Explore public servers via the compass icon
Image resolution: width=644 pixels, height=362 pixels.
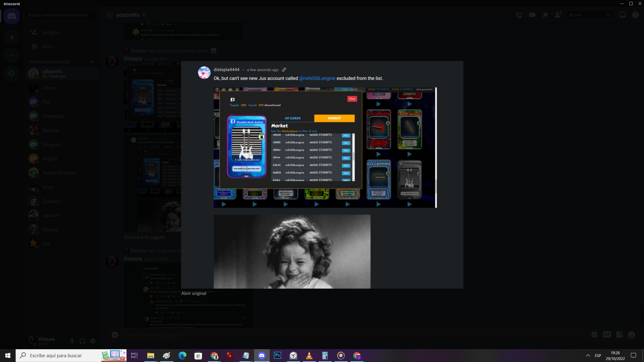tap(12, 73)
